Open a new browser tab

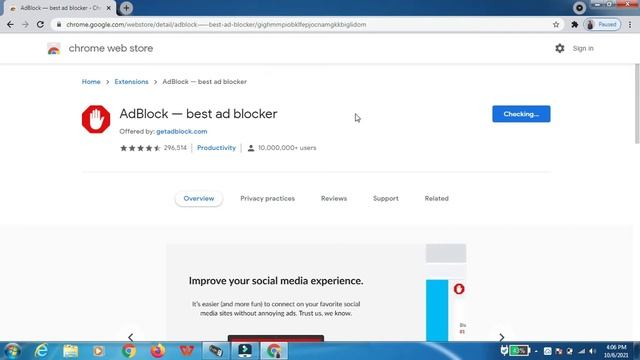(127, 8)
